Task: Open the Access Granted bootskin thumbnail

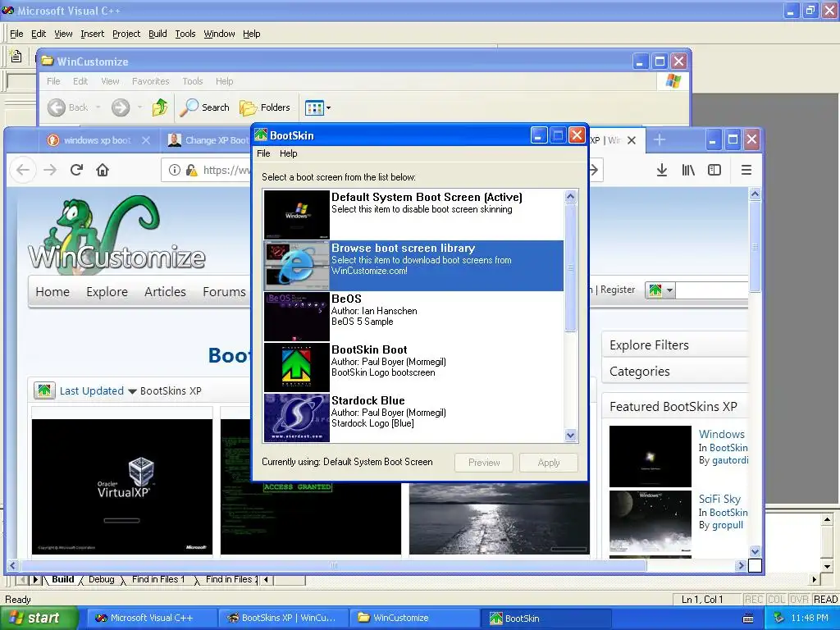Action: (x=311, y=518)
